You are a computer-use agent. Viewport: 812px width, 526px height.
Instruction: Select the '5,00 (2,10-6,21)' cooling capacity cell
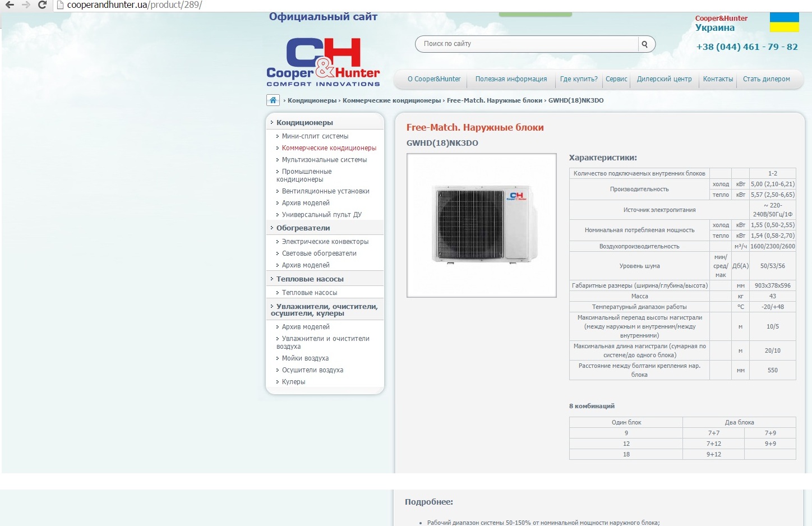773,184
